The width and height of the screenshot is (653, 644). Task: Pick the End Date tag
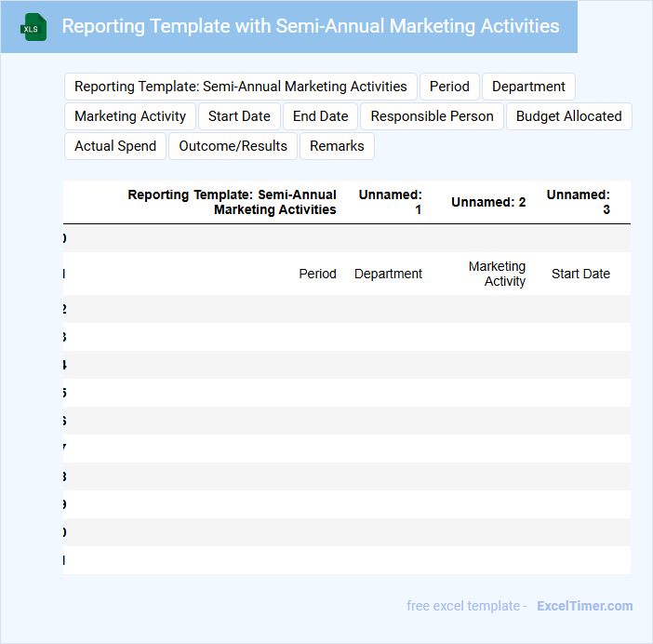(320, 116)
